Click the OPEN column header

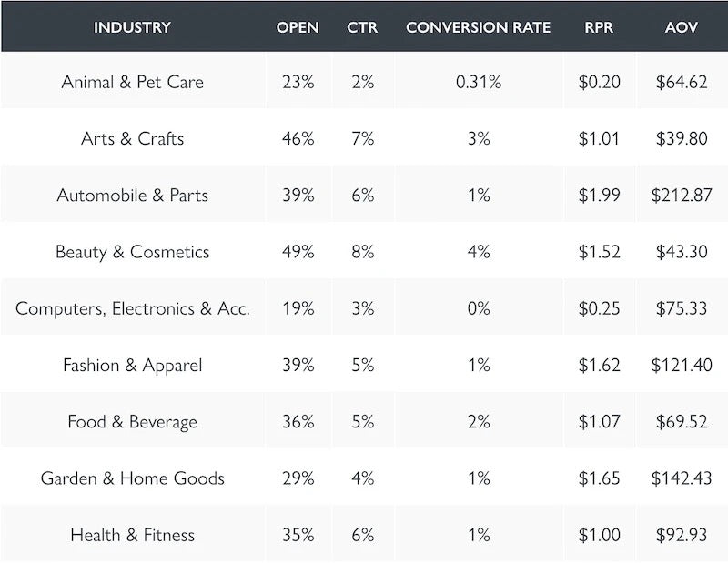298,27
